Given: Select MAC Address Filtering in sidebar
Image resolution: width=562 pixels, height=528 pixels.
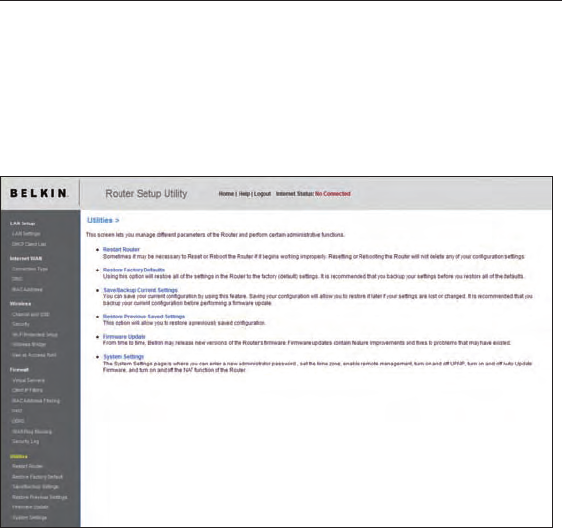Looking at the screenshot, I should tap(36, 401).
